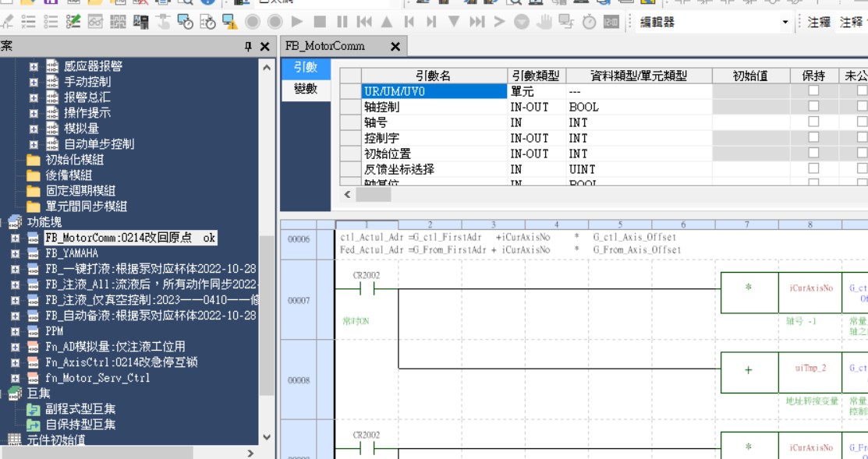Open the FB_YAMAHA function block
868x459 pixels.
[72, 253]
